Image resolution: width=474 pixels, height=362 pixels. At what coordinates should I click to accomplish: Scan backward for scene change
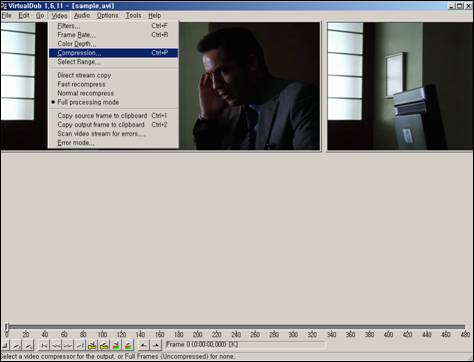coord(116,345)
